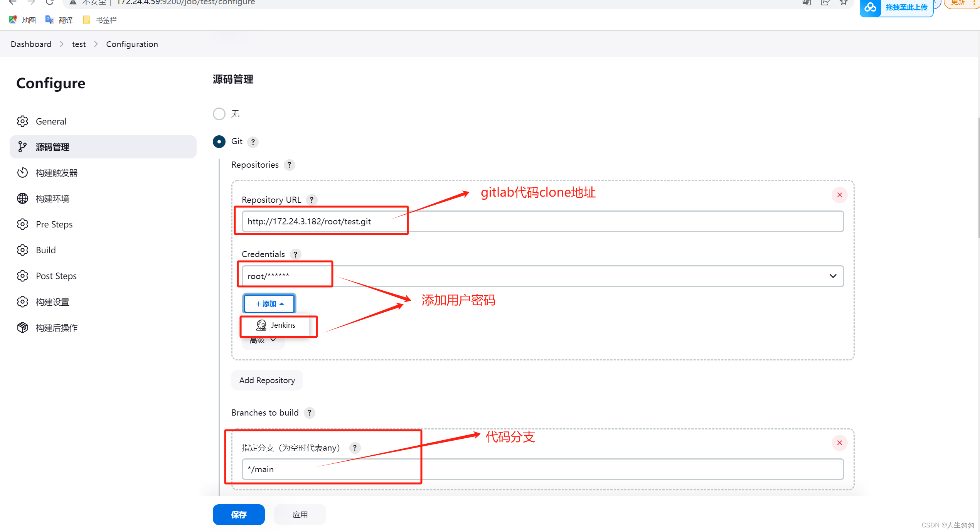Image resolution: width=980 pixels, height=532 pixels.
Task: Switch to the General section
Action: point(51,121)
